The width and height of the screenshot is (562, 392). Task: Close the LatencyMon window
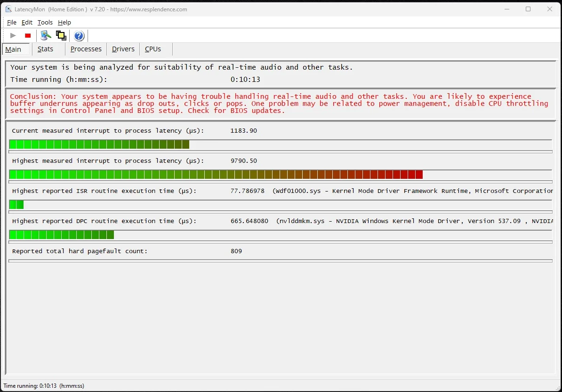(x=549, y=9)
